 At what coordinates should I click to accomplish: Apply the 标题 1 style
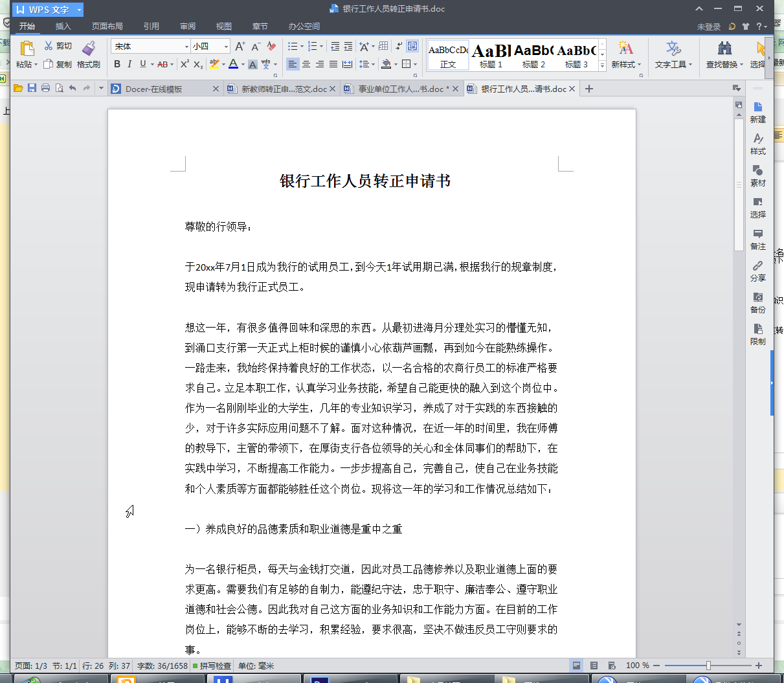(x=492, y=54)
